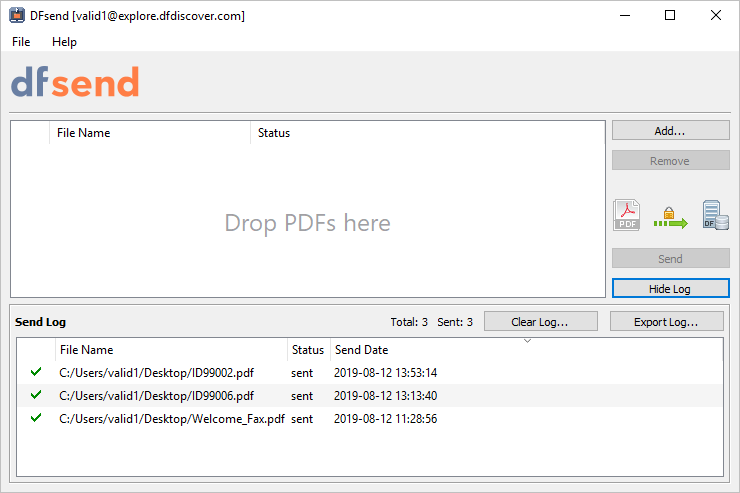
Task: Click green checkmark for Welcome_Fax.pdf
Action: (36, 418)
